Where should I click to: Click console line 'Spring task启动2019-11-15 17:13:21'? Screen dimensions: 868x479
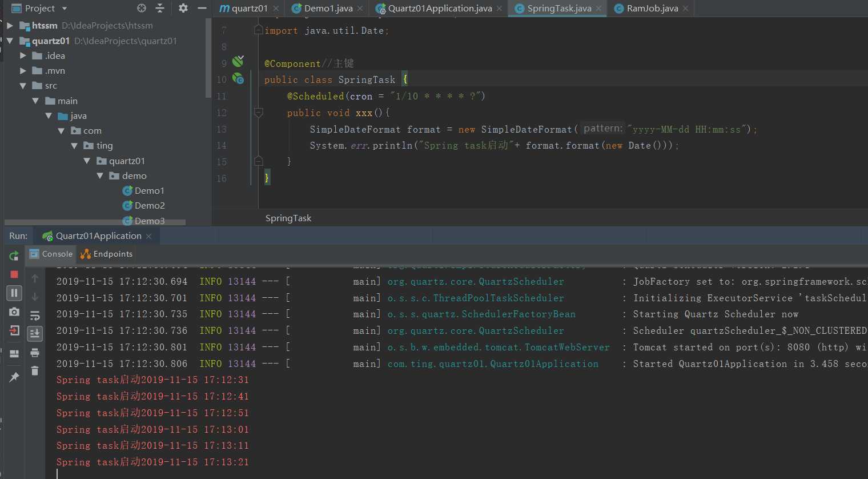click(x=152, y=462)
